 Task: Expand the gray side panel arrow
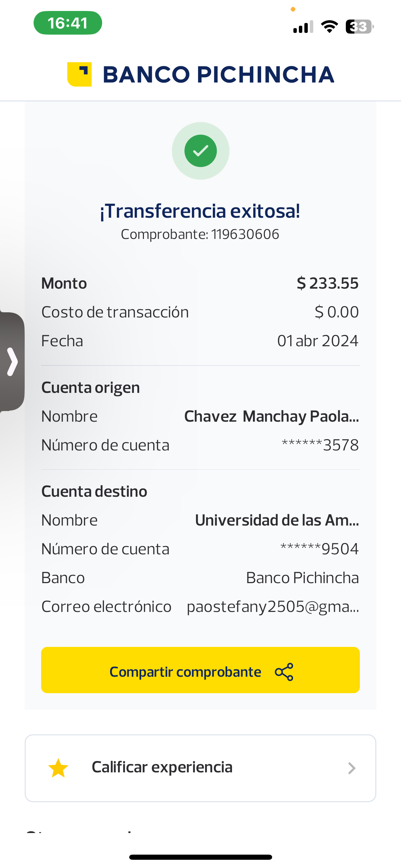click(x=12, y=362)
